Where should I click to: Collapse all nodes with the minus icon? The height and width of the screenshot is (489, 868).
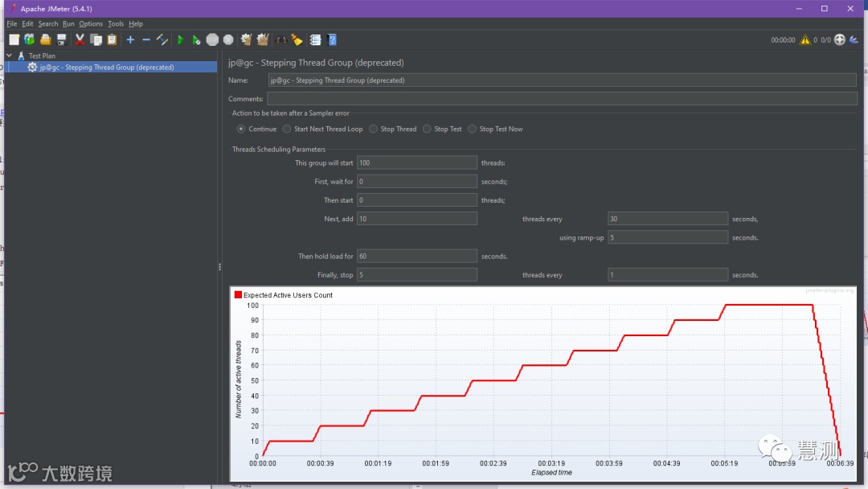[146, 39]
